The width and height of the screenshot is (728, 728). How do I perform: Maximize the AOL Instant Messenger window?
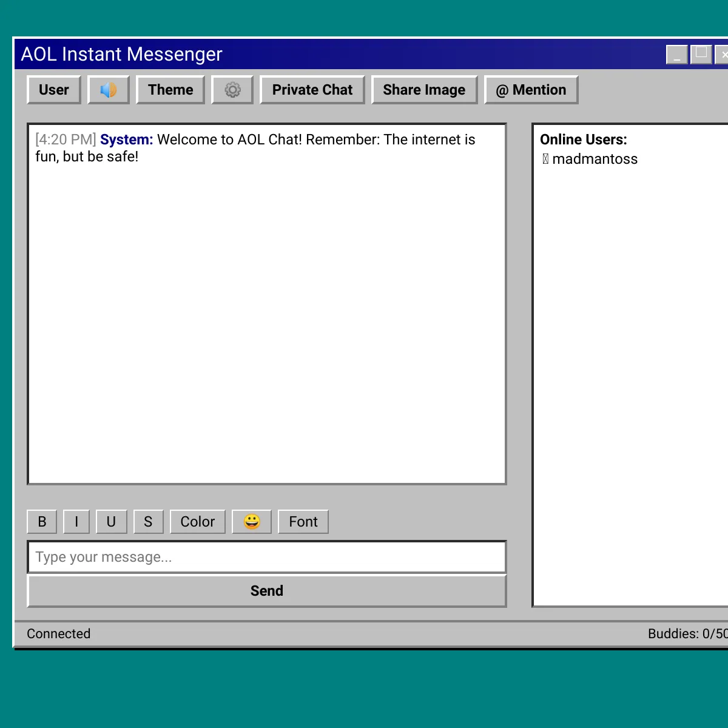point(701,55)
